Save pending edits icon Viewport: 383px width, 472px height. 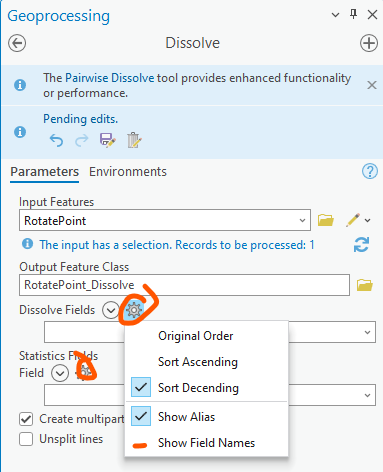click(108, 140)
